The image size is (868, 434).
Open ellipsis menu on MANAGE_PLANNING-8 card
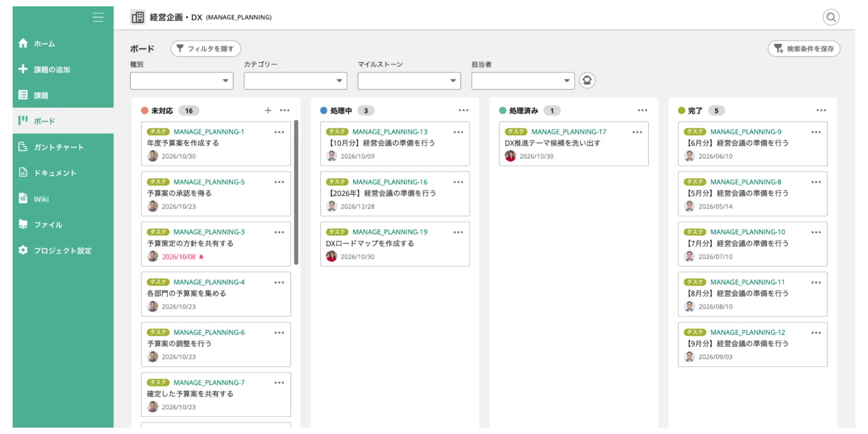click(x=816, y=182)
